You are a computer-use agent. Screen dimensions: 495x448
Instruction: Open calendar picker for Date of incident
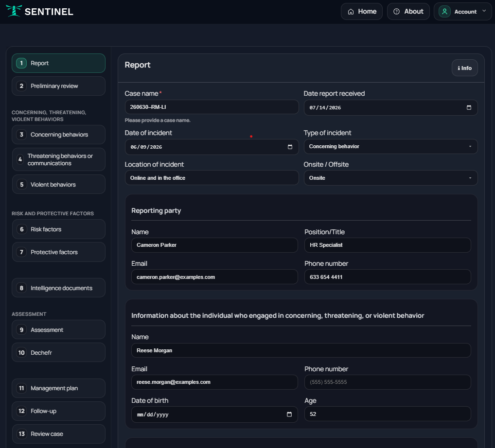[x=290, y=147]
